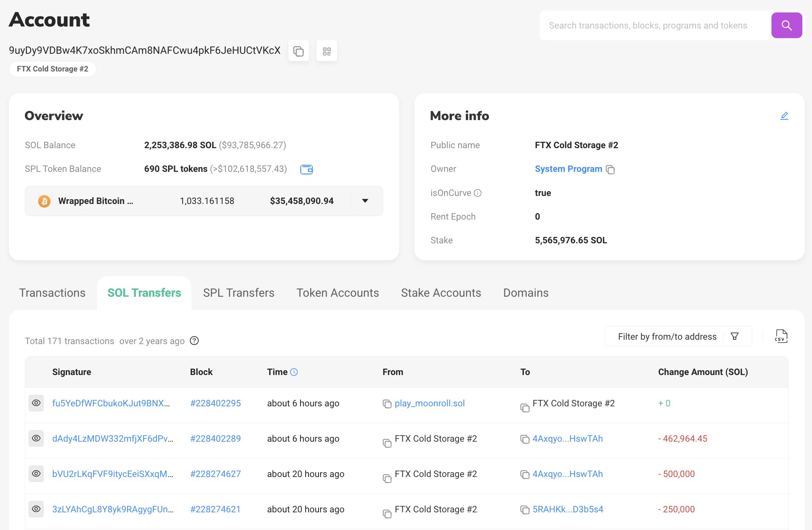
Task: Click the 2,253,386.98 SOL balance value
Action: tap(180, 145)
